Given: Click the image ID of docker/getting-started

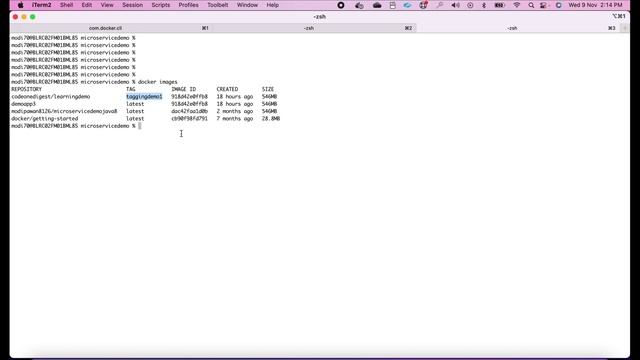Looking at the screenshot, I should pos(189,119).
